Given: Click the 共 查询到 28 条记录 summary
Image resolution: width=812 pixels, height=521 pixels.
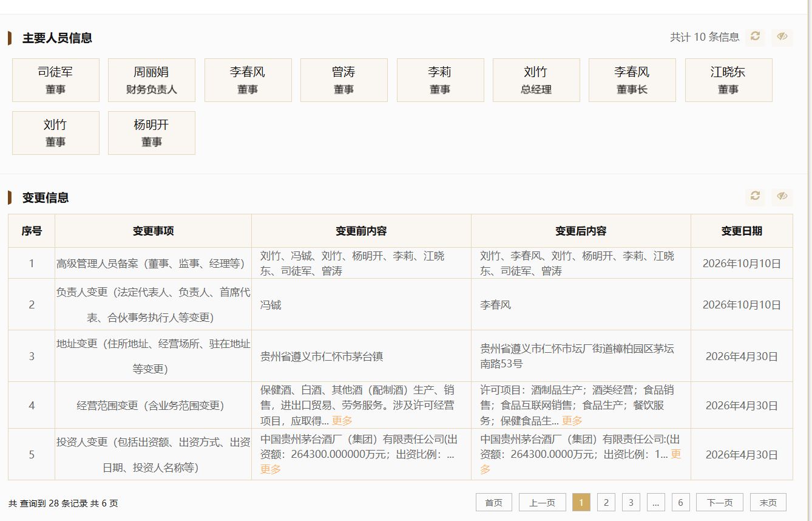Looking at the screenshot, I should pos(63,503).
